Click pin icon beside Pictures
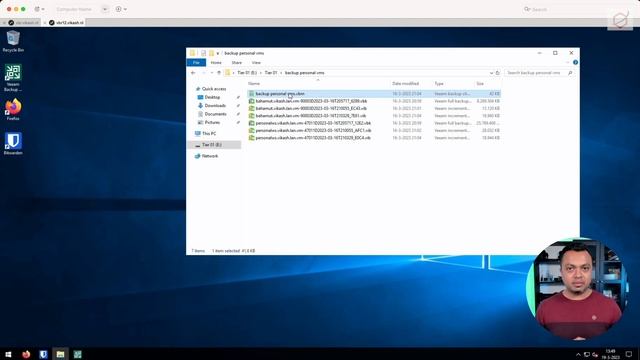 (x=238, y=122)
